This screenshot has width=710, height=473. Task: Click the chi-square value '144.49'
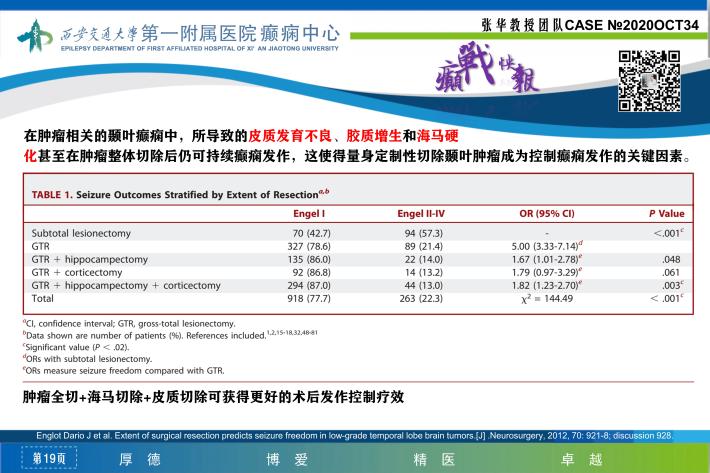coord(558,299)
